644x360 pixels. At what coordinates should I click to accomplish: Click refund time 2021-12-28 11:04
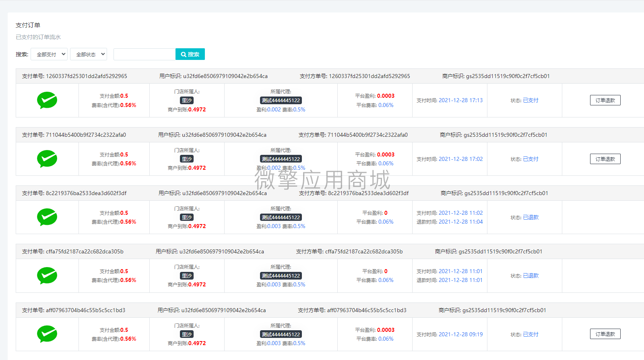pos(460,222)
